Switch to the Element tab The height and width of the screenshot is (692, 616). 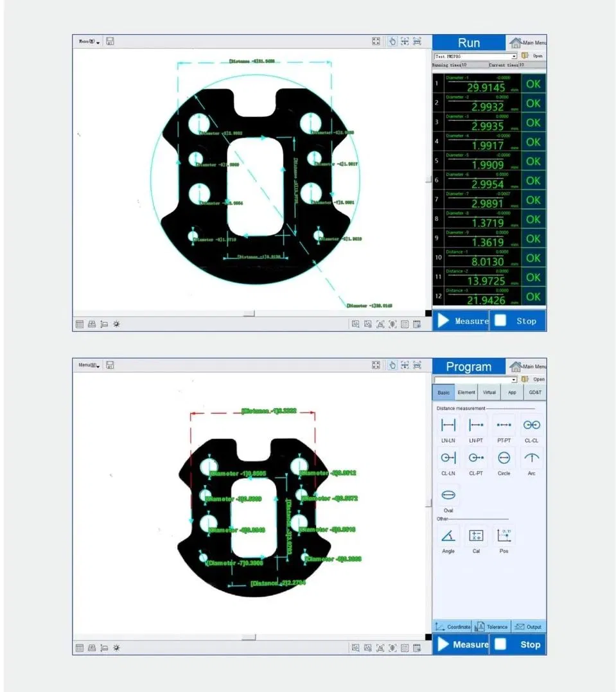click(x=466, y=393)
